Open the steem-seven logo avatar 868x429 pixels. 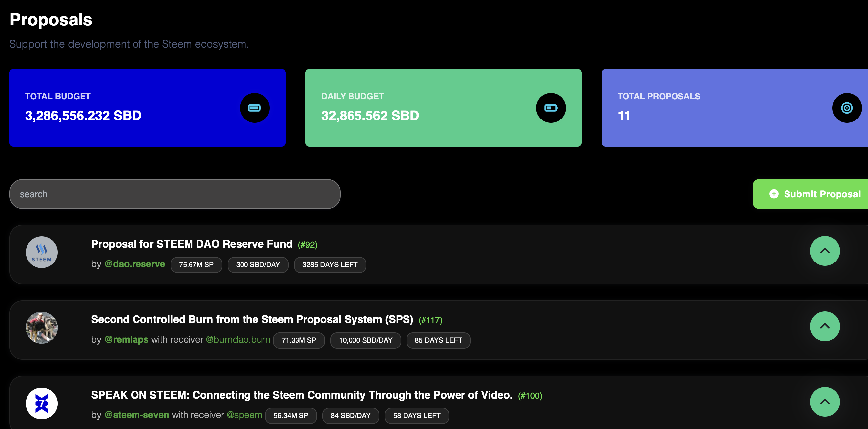pyautogui.click(x=42, y=403)
